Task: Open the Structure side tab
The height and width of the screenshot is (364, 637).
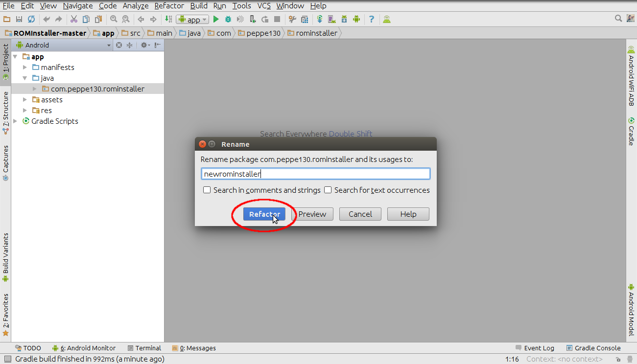Action: point(5,113)
